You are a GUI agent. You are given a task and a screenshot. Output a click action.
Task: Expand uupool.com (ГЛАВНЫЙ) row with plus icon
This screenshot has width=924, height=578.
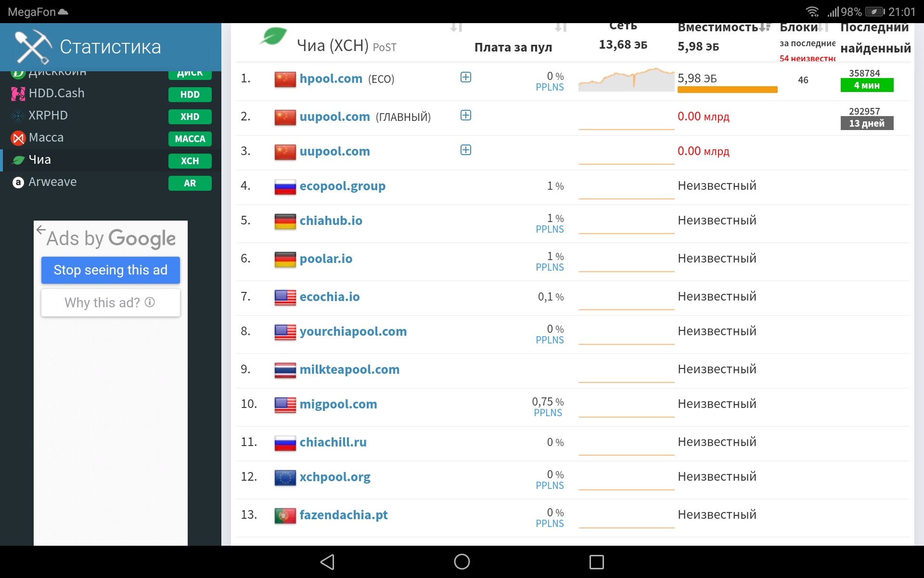(x=466, y=115)
